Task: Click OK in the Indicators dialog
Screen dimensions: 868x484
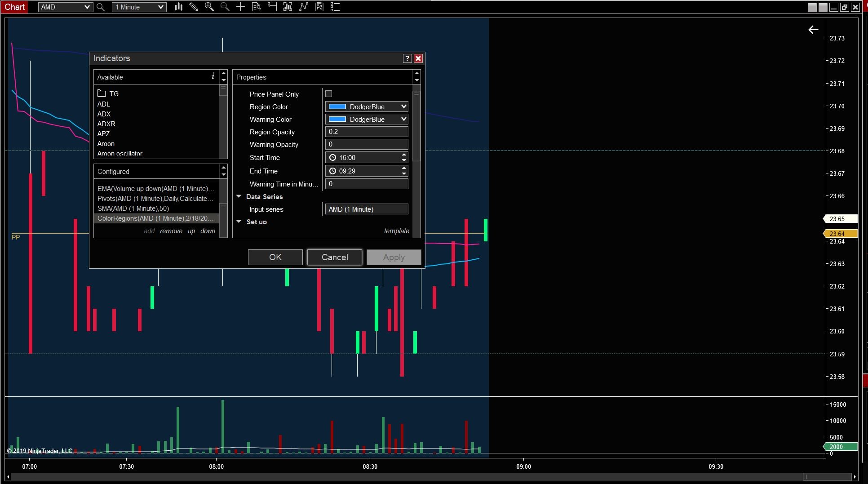Action: pyautogui.click(x=275, y=257)
